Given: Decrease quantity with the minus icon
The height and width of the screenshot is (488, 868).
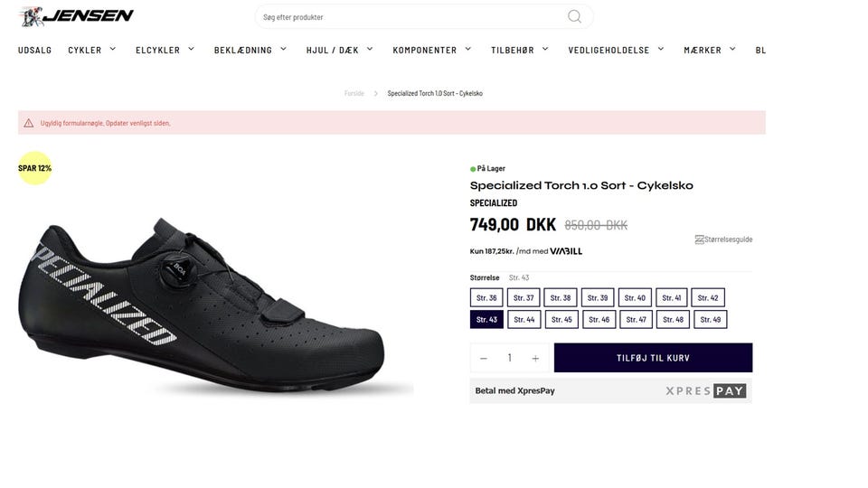Looking at the screenshot, I should pyautogui.click(x=484, y=359).
